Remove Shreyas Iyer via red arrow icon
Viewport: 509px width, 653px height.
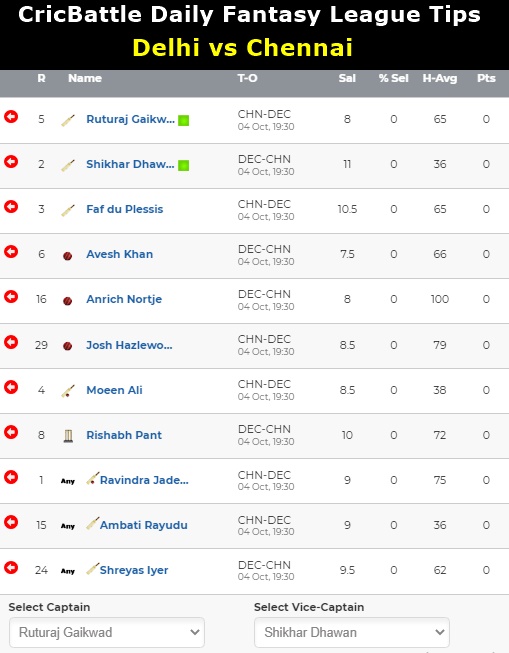tap(11, 567)
